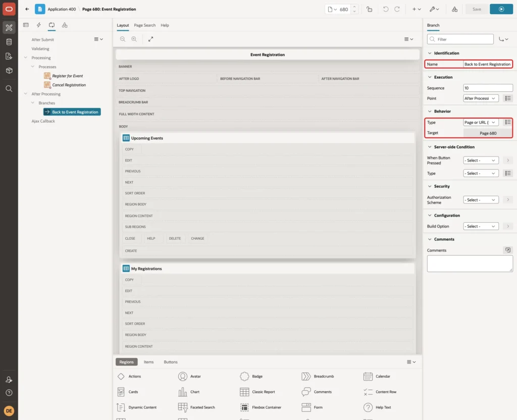Click the Redo icon

397,9
